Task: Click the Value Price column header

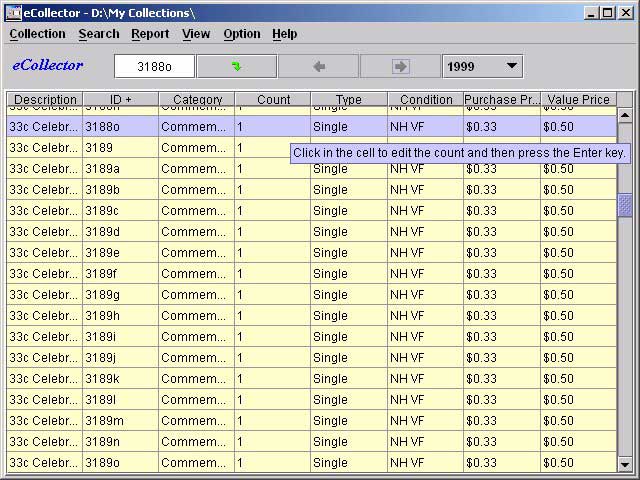Action: (578, 100)
